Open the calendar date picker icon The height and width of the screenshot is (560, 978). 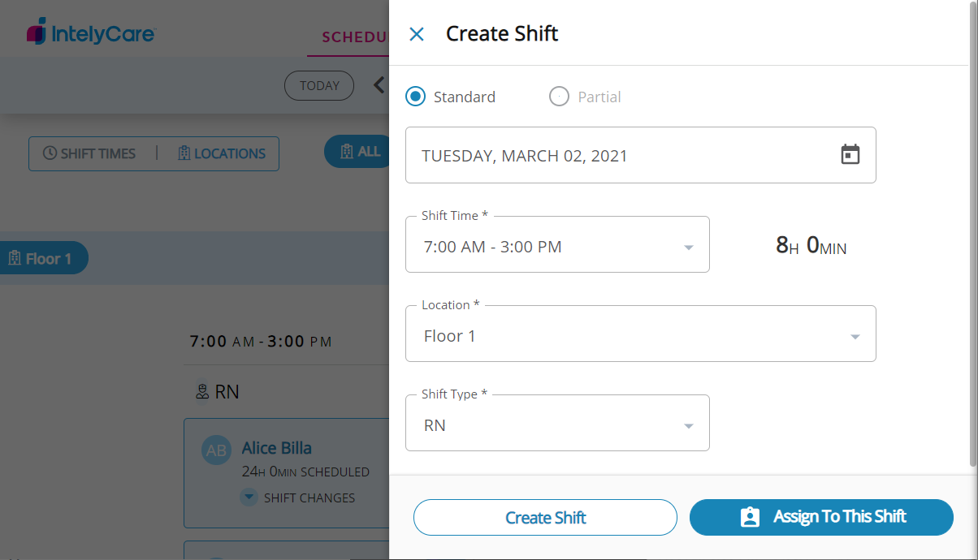tap(850, 154)
